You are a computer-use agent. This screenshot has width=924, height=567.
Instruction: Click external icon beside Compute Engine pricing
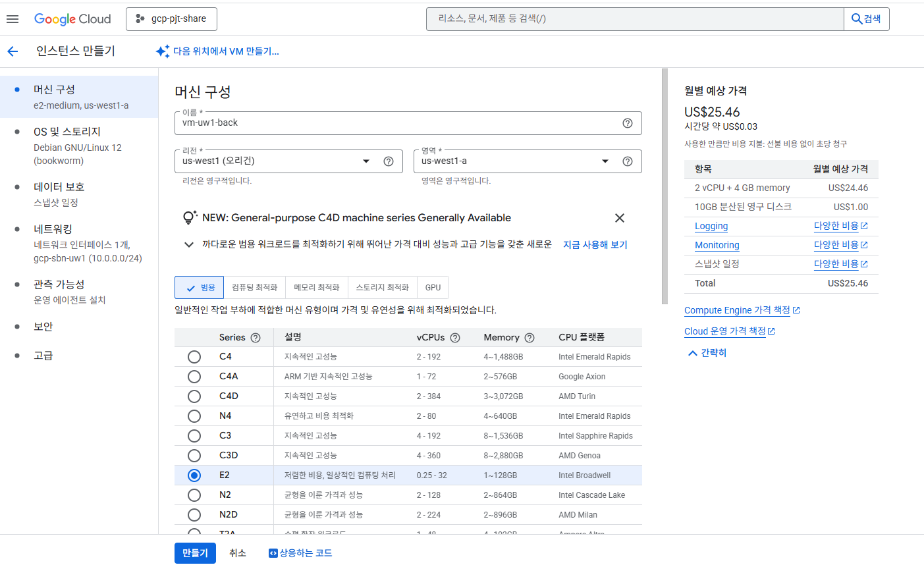click(796, 310)
